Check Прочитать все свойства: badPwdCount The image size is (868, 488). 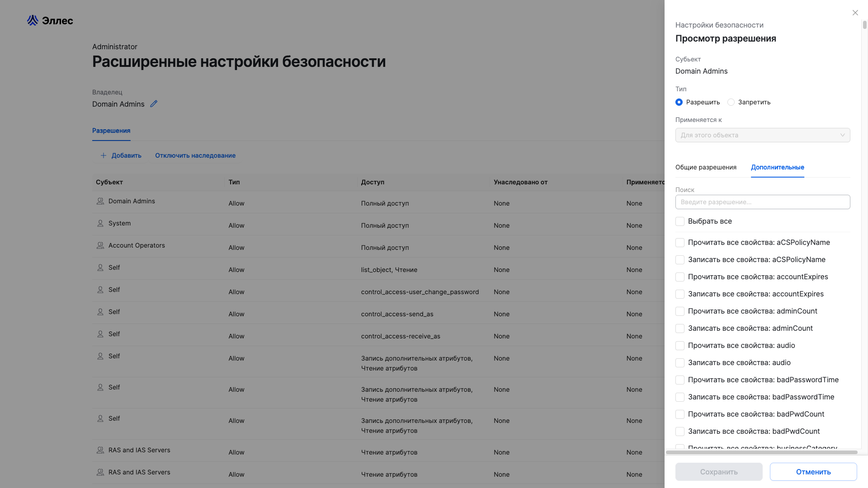pyautogui.click(x=680, y=414)
